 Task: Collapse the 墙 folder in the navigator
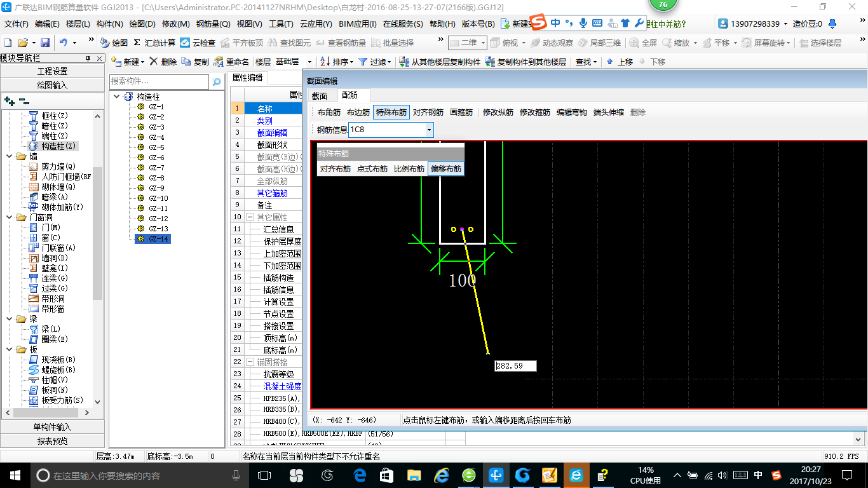click(9, 156)
